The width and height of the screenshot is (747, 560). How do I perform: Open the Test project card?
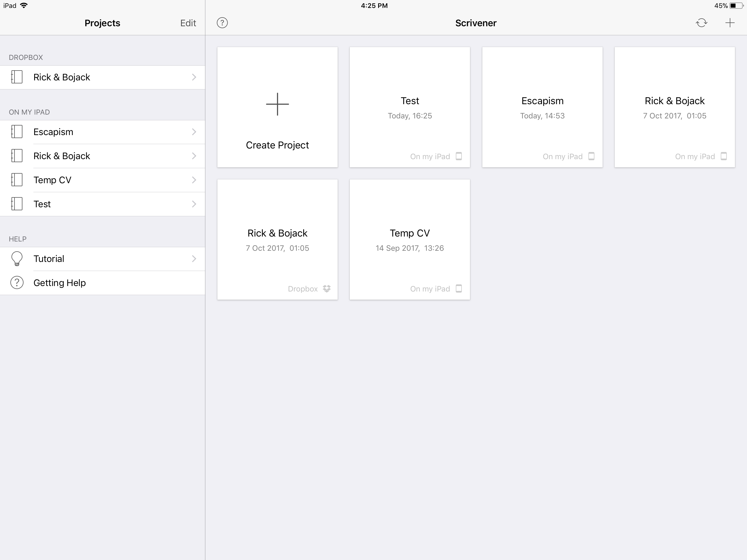(410, 107)
